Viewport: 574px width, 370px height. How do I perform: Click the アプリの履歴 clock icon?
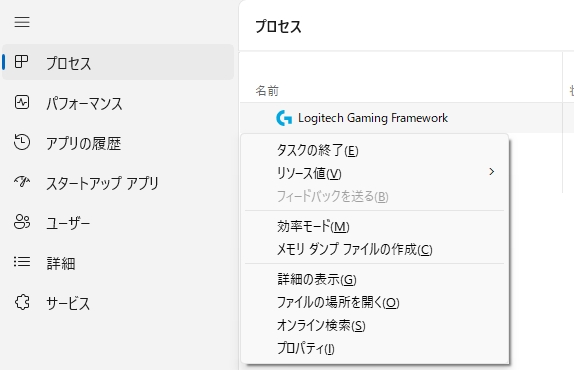coord(22,142)
